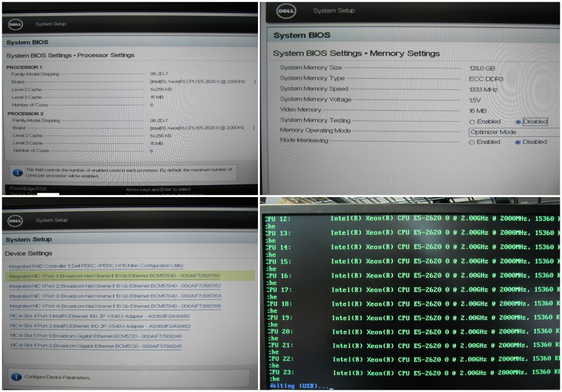The image size is (562, 392).
Task: Click the info icon beside the enabled cores help text
Action: [x=18, y=173]
